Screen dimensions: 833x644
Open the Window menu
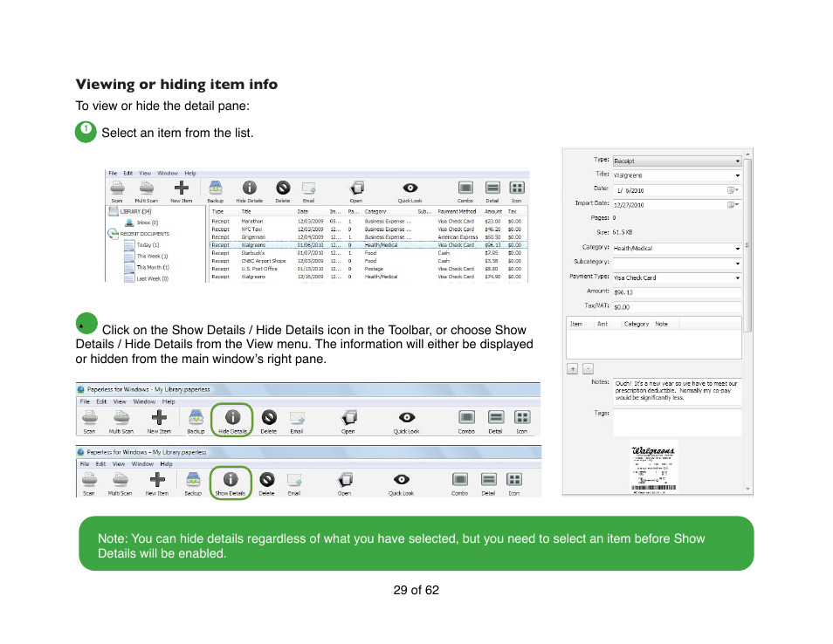point(167,173)
